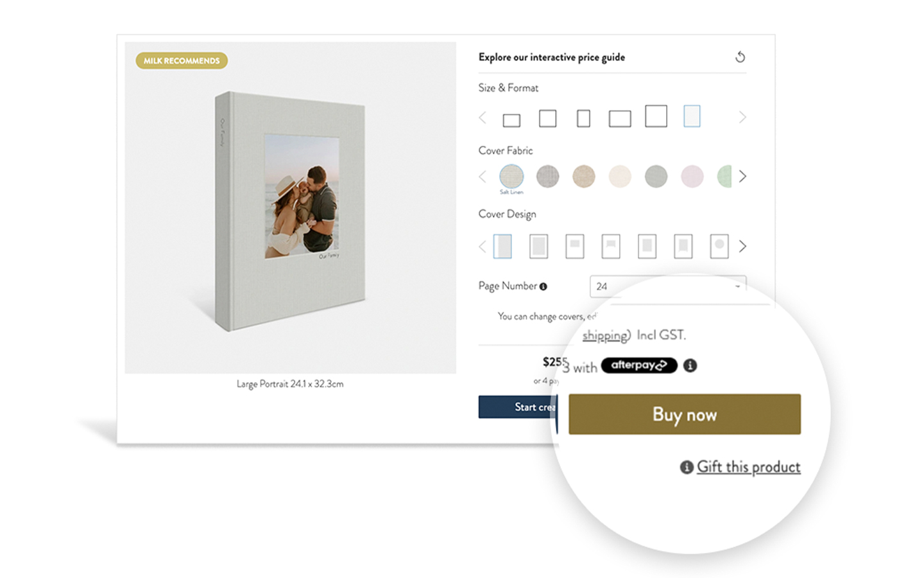This screenshot has height=578, width=924.
Task: Click the Afterpay info icon
Action: [x=690, y=365]
